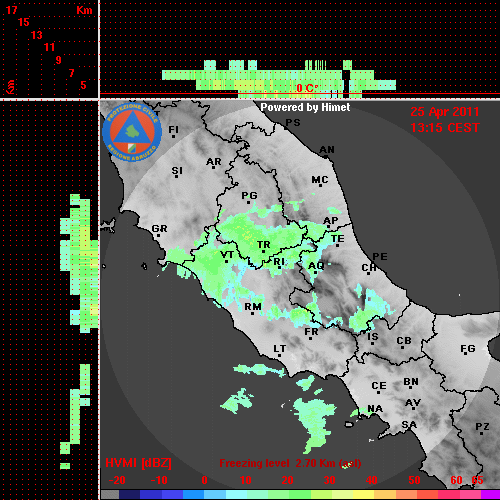The image size is (500, 500).
Task: Click the AV city label
Action: pos(413,403)
